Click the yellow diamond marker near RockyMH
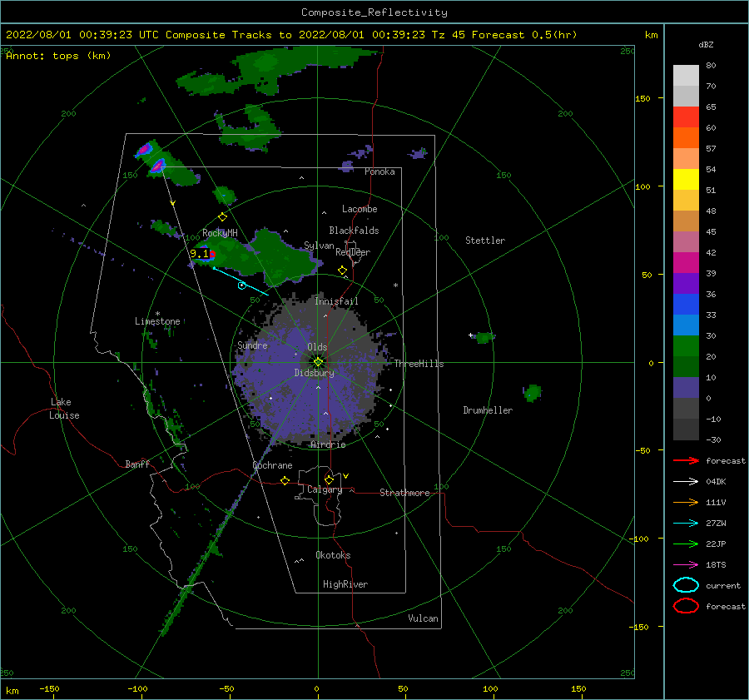The image size is (749, 700). click(x=222, y=217)
